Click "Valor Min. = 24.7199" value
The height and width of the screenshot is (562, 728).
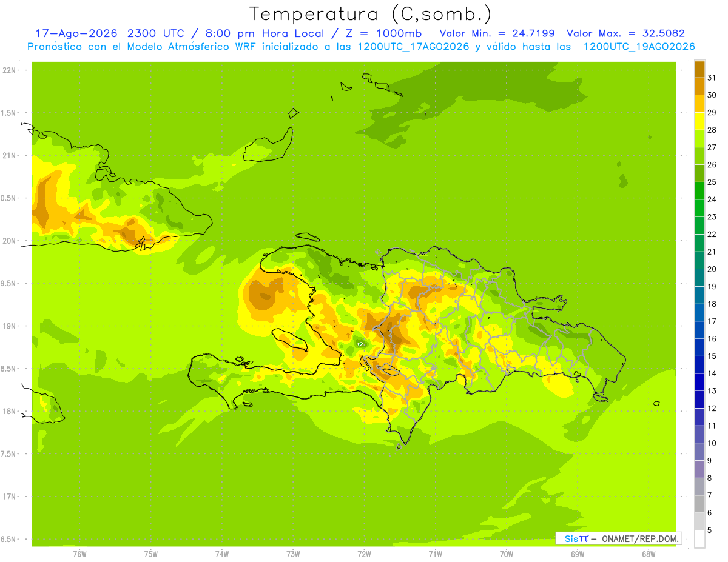(497, 33)
